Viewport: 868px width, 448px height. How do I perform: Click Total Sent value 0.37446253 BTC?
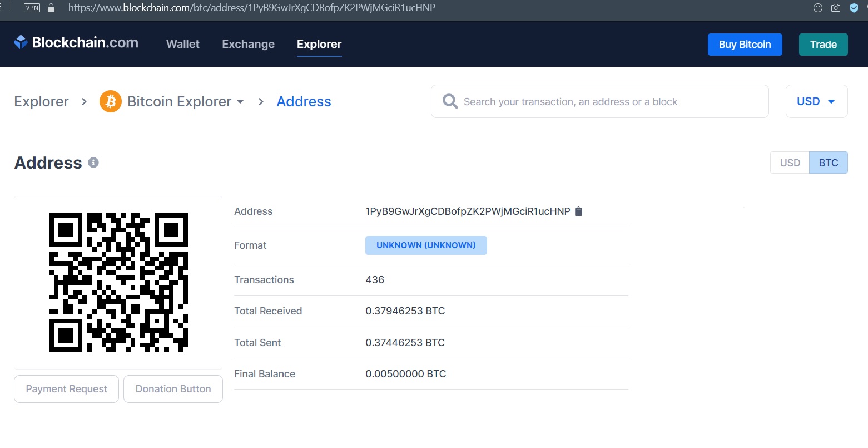click(x=405, y=343)
